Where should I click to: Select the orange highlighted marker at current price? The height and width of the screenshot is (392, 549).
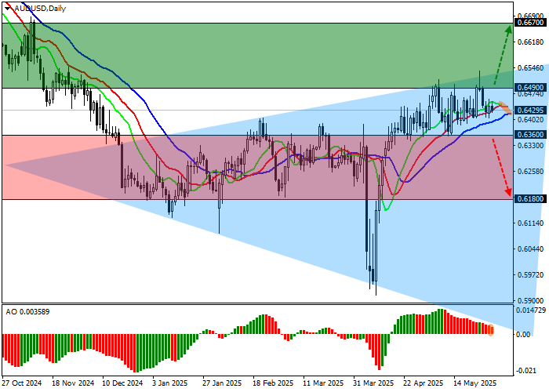pos(504,108)
